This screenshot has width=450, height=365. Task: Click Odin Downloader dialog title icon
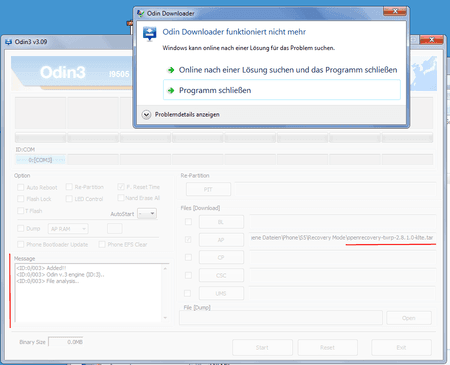point(141,13)
